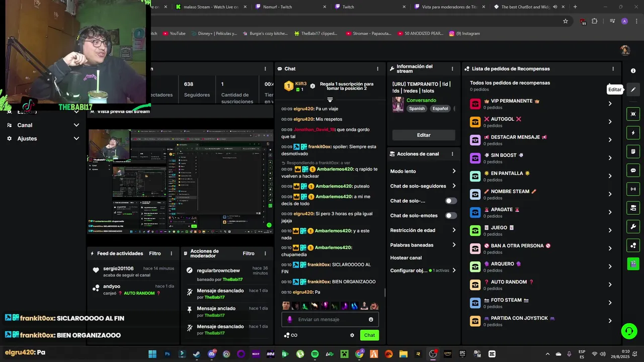Click the browser bookmark star icon
The width and height of the screenshot is (644, 362).
tap(566, 21)
